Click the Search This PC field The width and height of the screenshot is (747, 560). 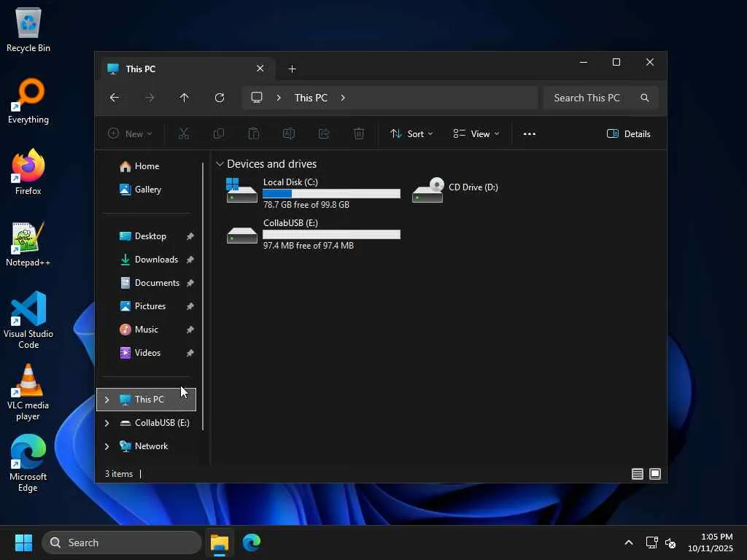pos(601,98)
